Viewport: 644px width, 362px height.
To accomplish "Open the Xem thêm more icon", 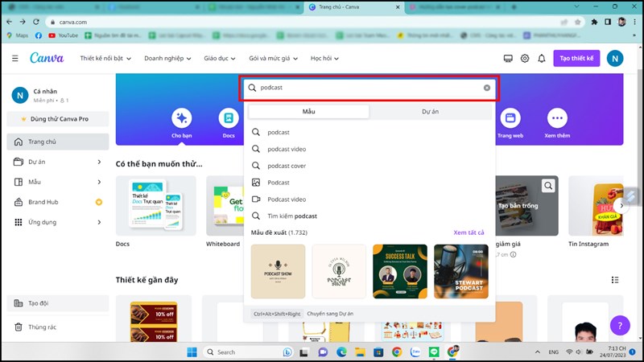I will pos(557,118).
